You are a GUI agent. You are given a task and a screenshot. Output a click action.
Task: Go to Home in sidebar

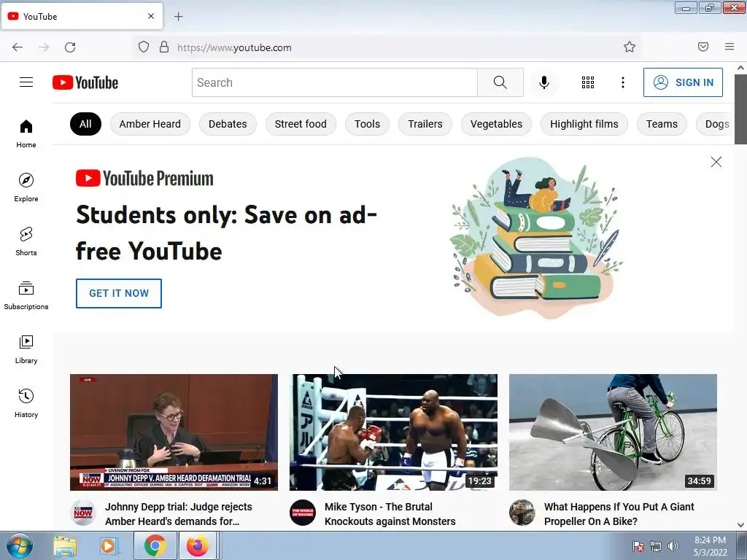(x=26, y=134)
